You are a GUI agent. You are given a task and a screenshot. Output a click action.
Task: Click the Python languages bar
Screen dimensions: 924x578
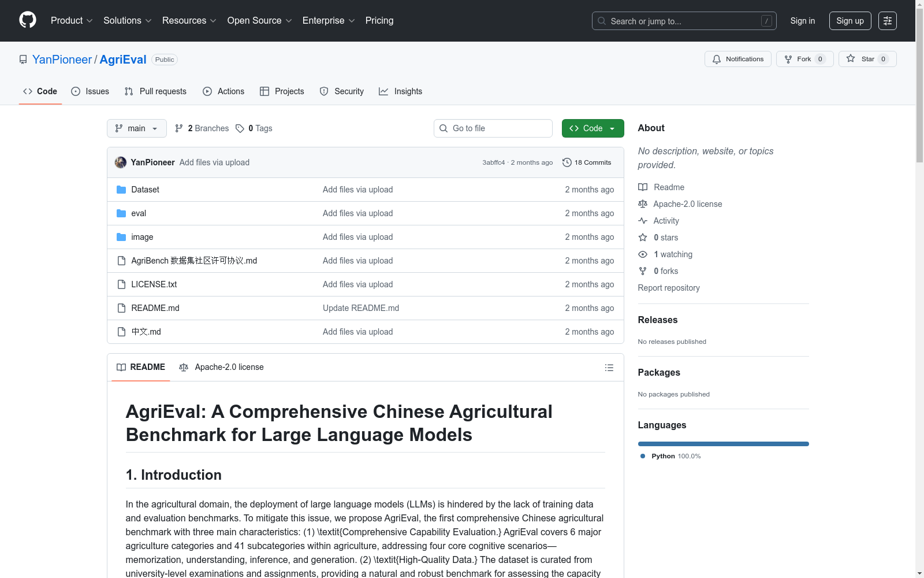(724, 444)
